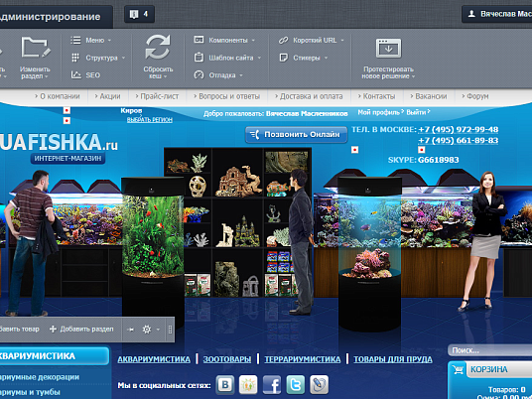Click the user profile icon at top right
Screen dimensions: 532x399
(x=471, y=14)
